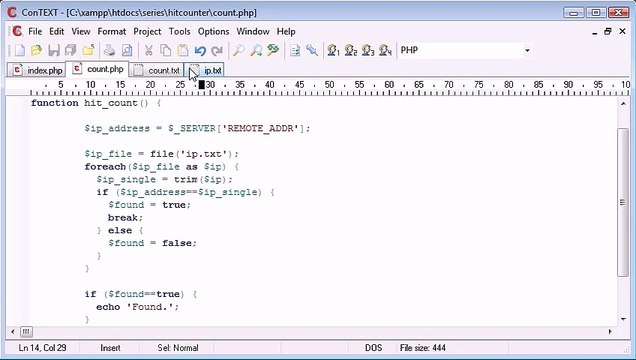Restore the inner document window
The height and width of the screenshot is (360, 636).
[x=608, y=32]
